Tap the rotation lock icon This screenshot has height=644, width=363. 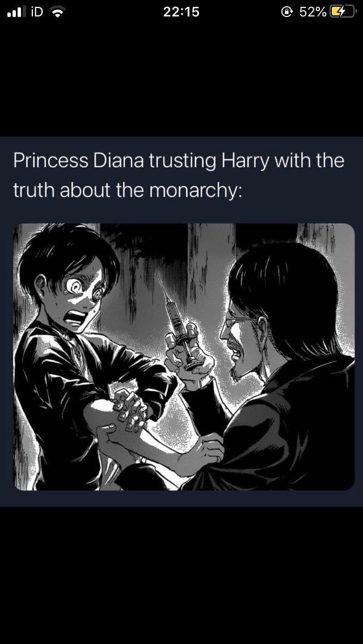click(x=286, y=12)
